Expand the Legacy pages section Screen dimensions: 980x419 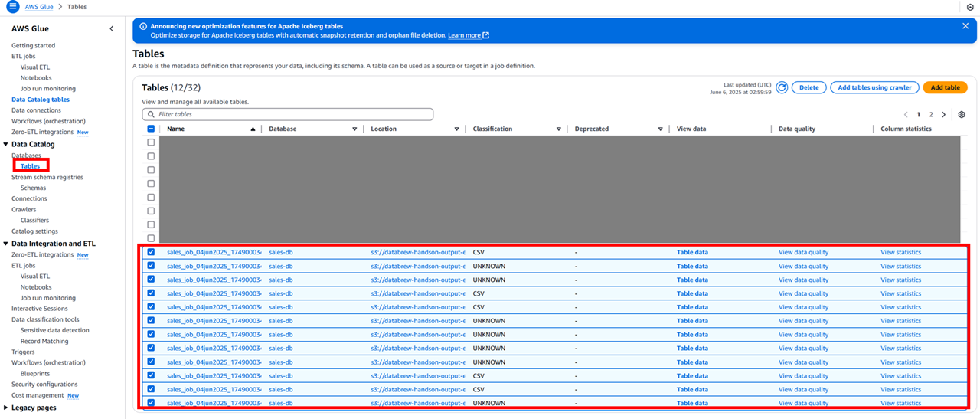(6, 408)
